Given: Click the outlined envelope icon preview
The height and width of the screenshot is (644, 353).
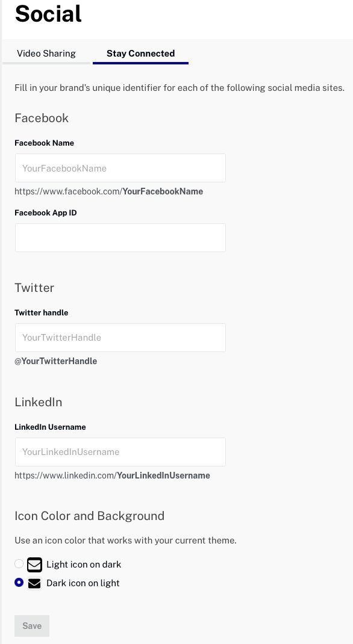Looking at the screenshot, I should [34, 565].
